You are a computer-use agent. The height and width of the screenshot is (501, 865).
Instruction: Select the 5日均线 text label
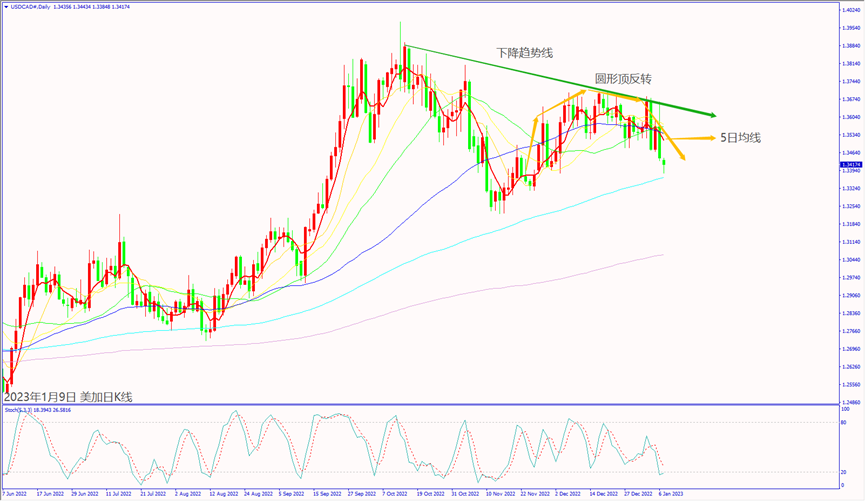click(x=740, y=137)
